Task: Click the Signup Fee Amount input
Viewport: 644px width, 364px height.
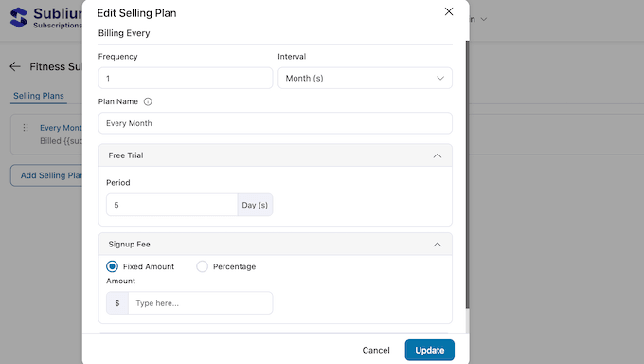Action: pos(200,303)
